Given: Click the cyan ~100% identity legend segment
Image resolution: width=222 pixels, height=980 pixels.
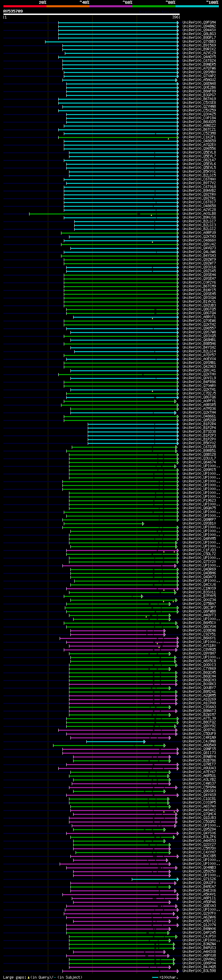Looking at the screenshot, I should (x=197, y=6).
